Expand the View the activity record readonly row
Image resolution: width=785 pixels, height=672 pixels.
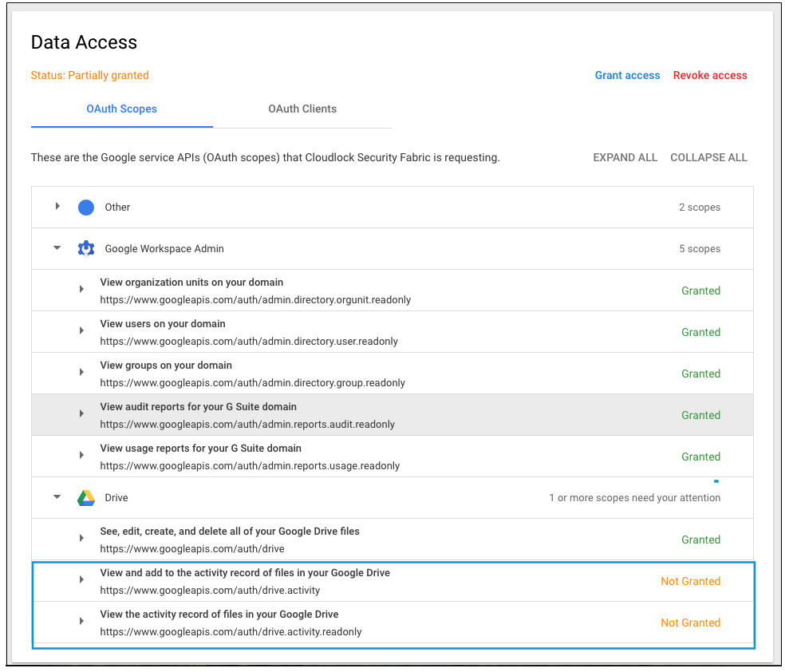coord(81,622)
